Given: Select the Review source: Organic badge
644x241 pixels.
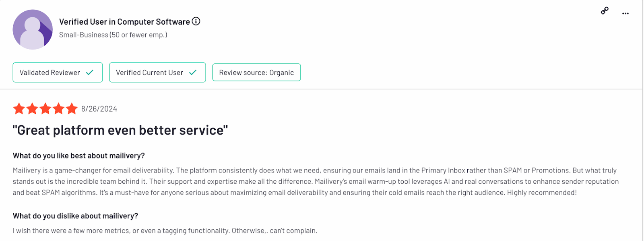Looking at the screenshot, I should [x=256, y=73].
